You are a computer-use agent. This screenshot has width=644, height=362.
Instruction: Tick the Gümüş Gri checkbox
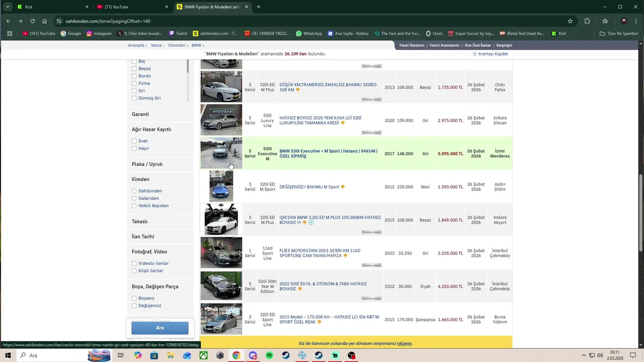click(x=134, y=99)
